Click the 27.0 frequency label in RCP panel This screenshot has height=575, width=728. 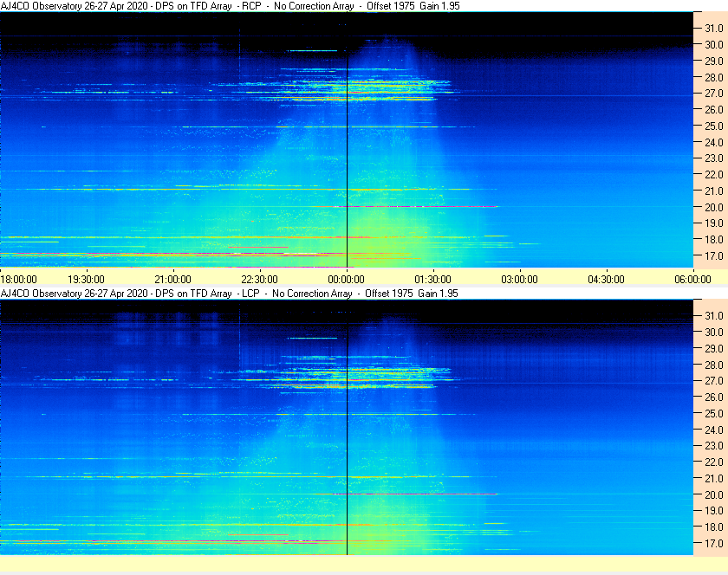click(714, 94)
